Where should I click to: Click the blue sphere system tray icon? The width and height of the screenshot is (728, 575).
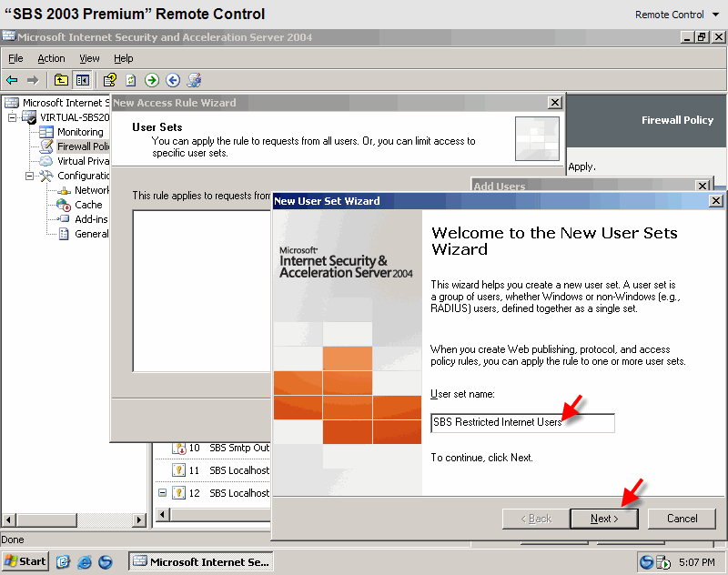point(646,562)
